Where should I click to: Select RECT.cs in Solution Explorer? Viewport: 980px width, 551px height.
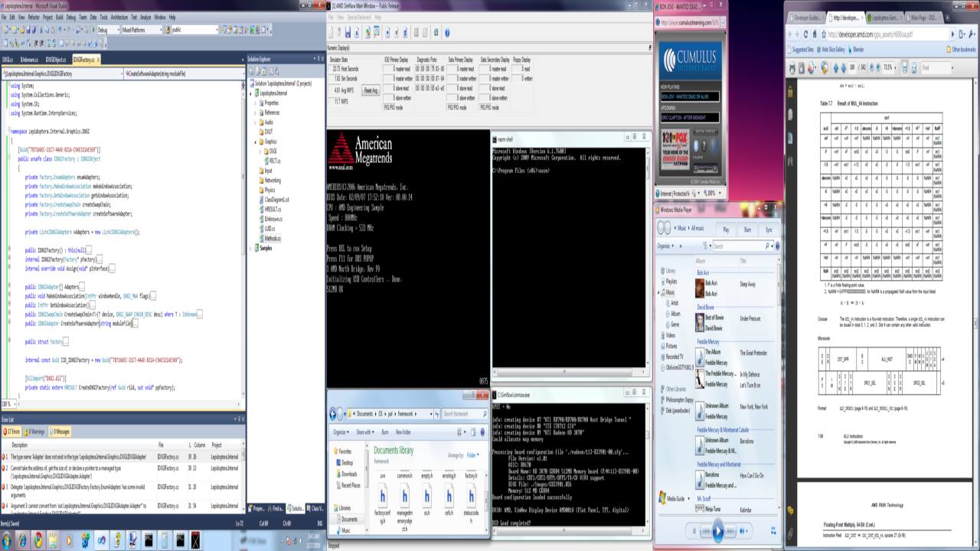click(x=274, y=161)
